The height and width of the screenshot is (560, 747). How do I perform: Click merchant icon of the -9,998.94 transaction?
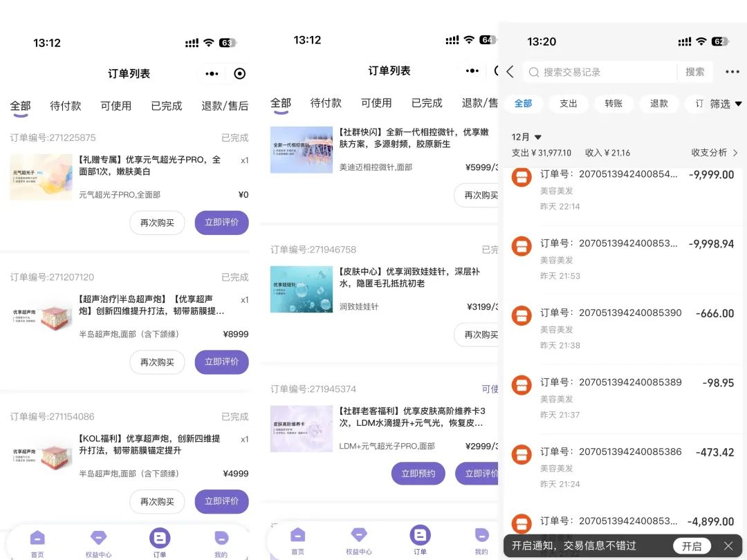pos(522,246)
